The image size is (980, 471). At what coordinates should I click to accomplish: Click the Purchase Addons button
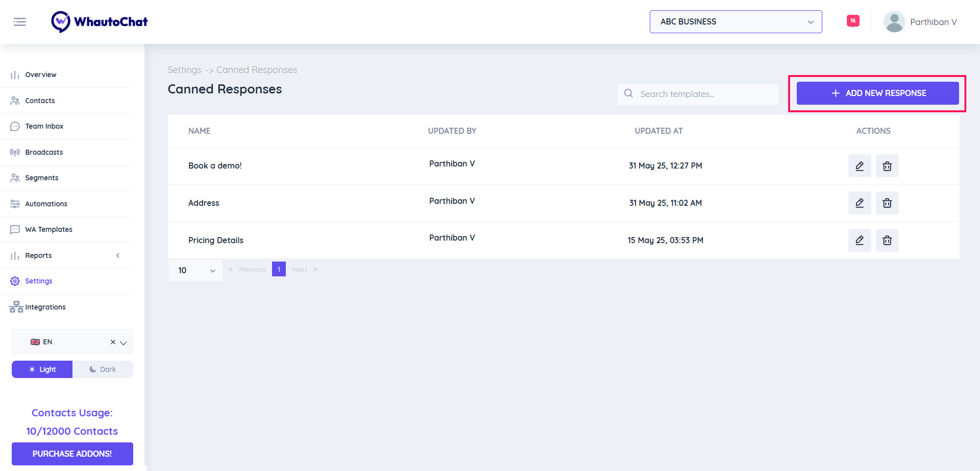[72, 454]
